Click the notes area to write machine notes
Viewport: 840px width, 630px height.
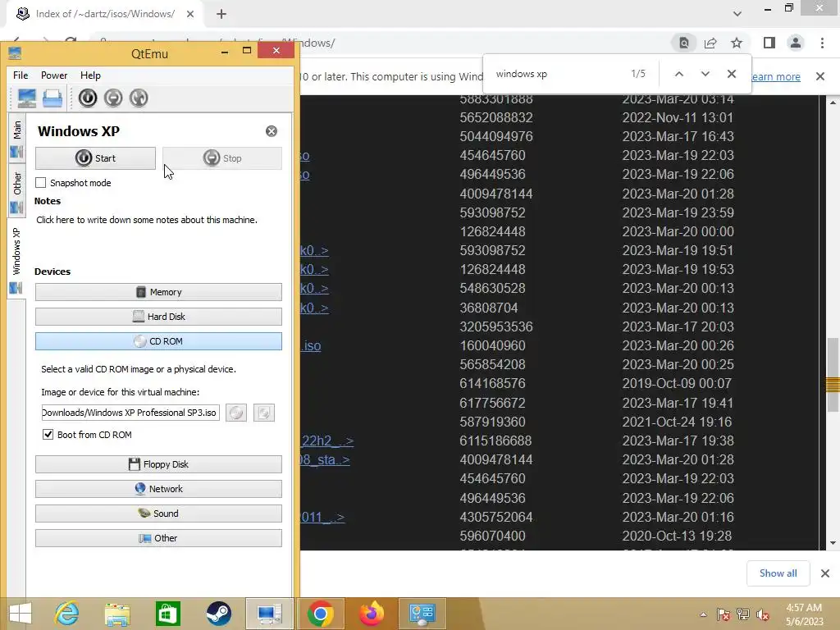point(147,220)
